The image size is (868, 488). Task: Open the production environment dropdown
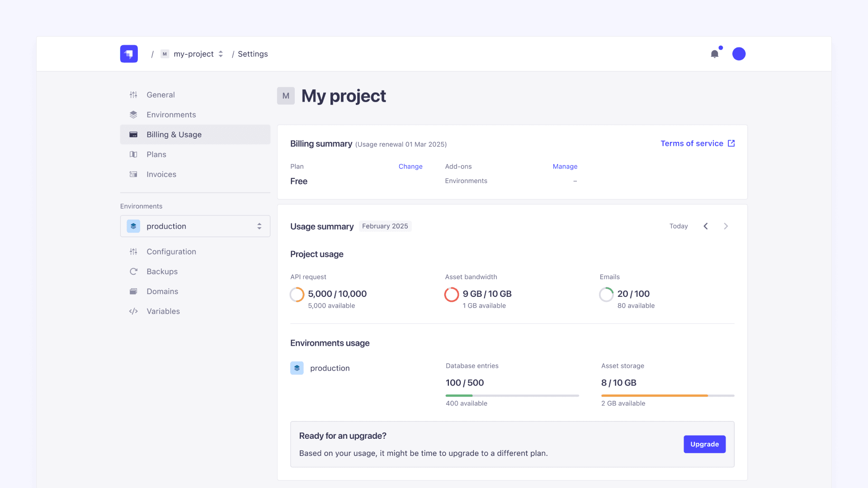click(195, 226)
